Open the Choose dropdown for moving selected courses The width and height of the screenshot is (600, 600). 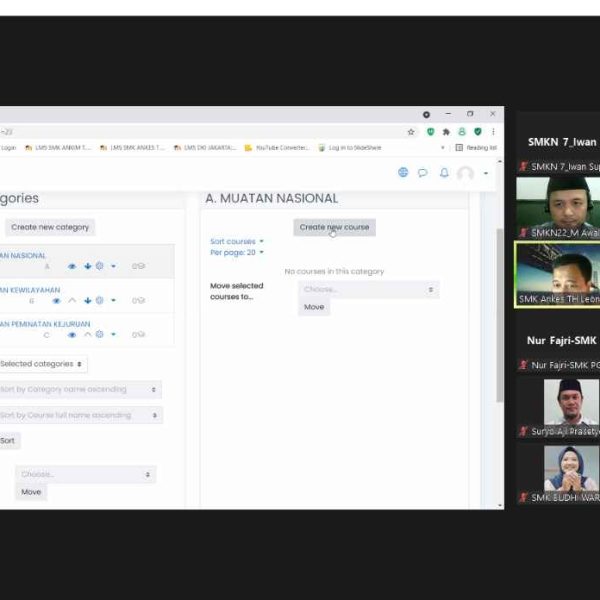pyautogui.click(x=369, y=290)
